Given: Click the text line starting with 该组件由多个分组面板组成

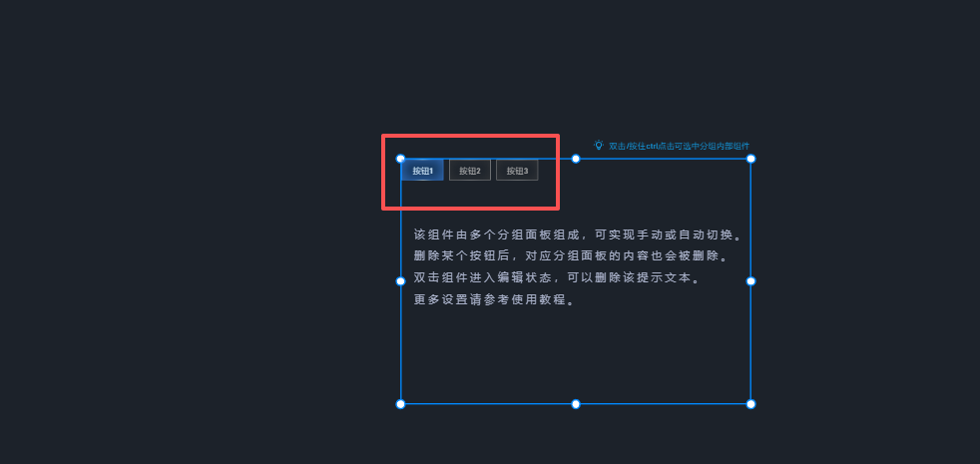Looking at the screenshot, I should pos(577,235).
